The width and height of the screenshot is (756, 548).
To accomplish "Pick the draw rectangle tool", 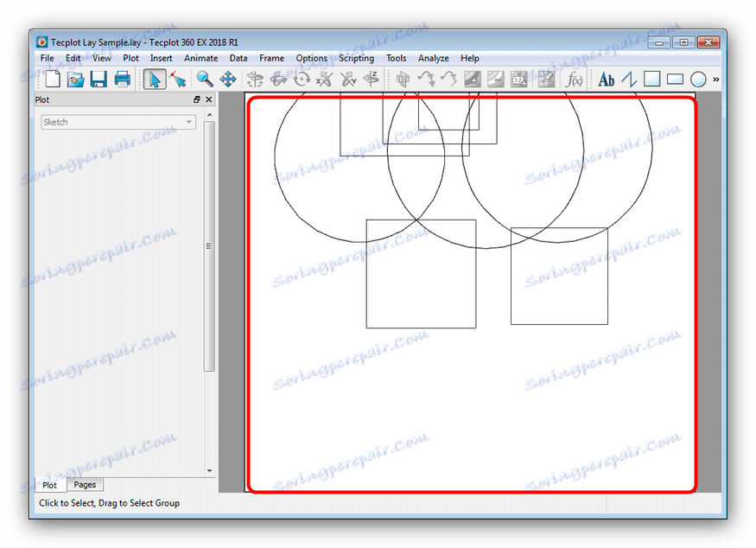I will [675, 80].
